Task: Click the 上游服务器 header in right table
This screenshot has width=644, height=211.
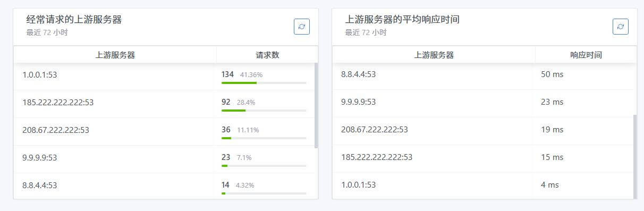Action: [x=434, y=55]
